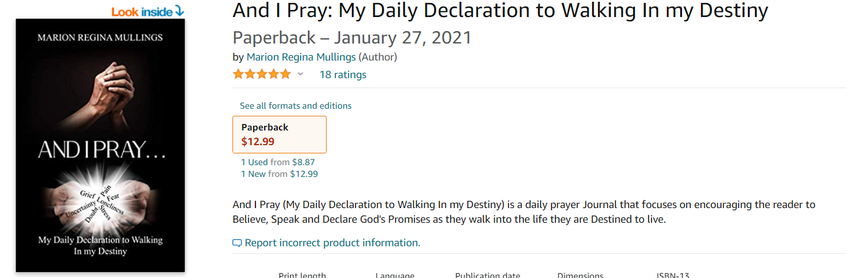
Task: Expand the star rating breakdown chevron
Action: coord(300,74)
